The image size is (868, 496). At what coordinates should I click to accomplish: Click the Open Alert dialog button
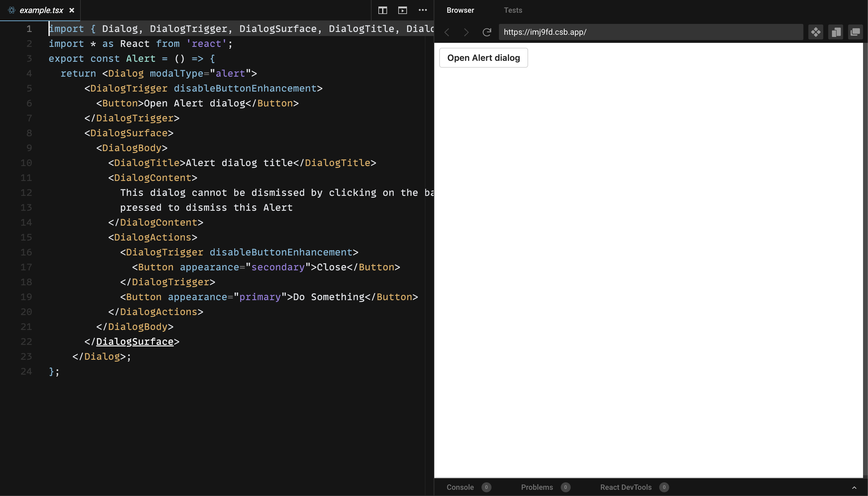pyautogui.click(x=483, y=57)
